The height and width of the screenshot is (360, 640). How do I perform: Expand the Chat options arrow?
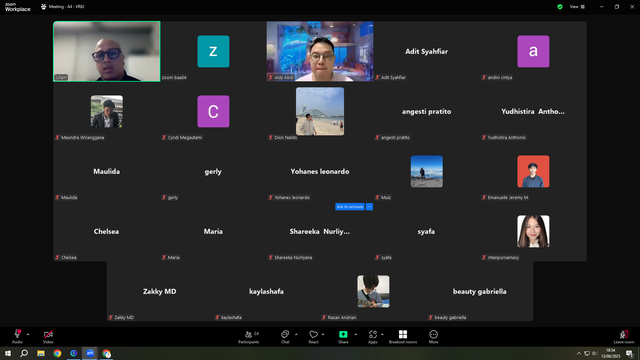pos(296,334)
